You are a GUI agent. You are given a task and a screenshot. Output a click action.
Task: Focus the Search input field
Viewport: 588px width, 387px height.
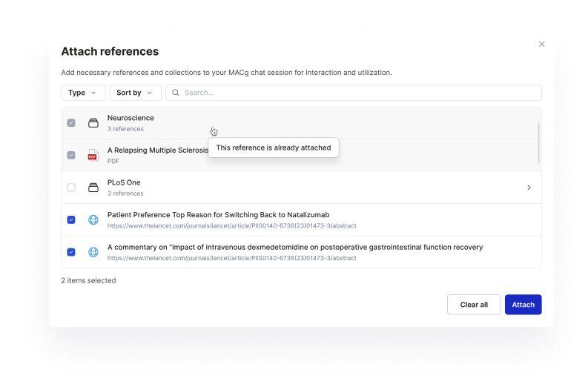pyautogui.click(x=356, y=93)
